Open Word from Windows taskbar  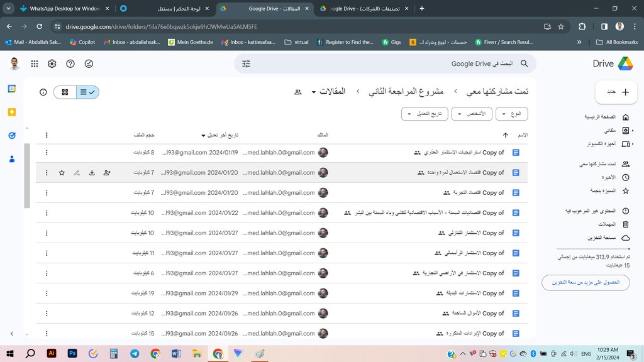176,353
